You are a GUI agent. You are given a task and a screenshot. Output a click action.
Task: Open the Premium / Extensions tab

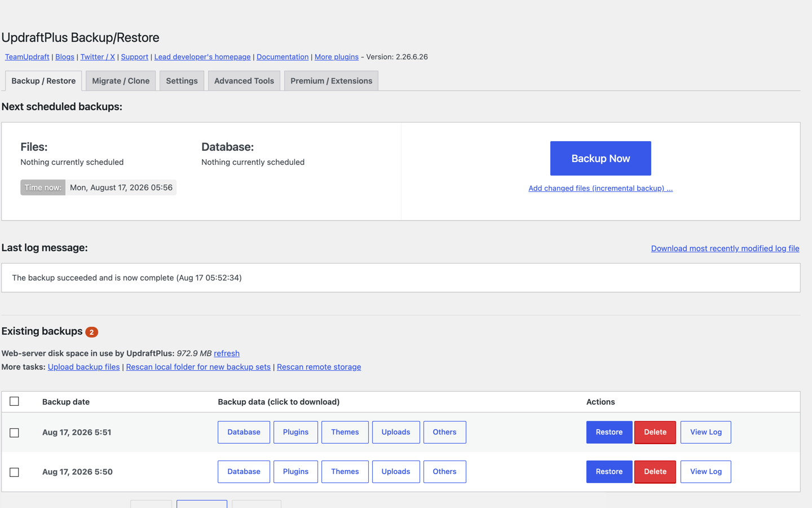pyautogui.click(x=332, y=81)
